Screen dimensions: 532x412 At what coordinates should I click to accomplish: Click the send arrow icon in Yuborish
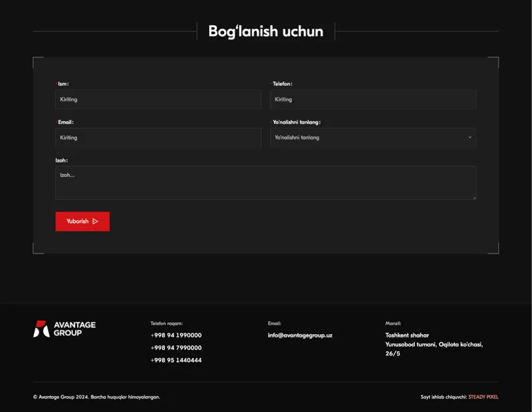pyautogui.click(x=95, y=222)
